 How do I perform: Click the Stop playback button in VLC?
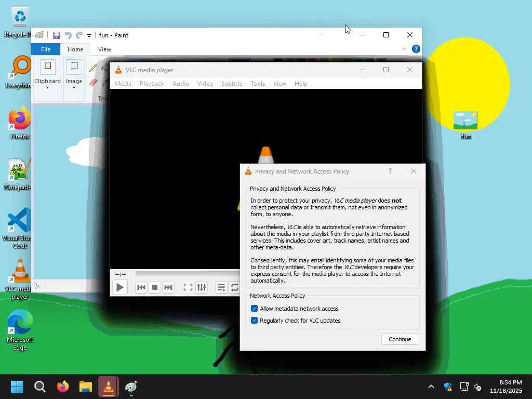[155, 287]
